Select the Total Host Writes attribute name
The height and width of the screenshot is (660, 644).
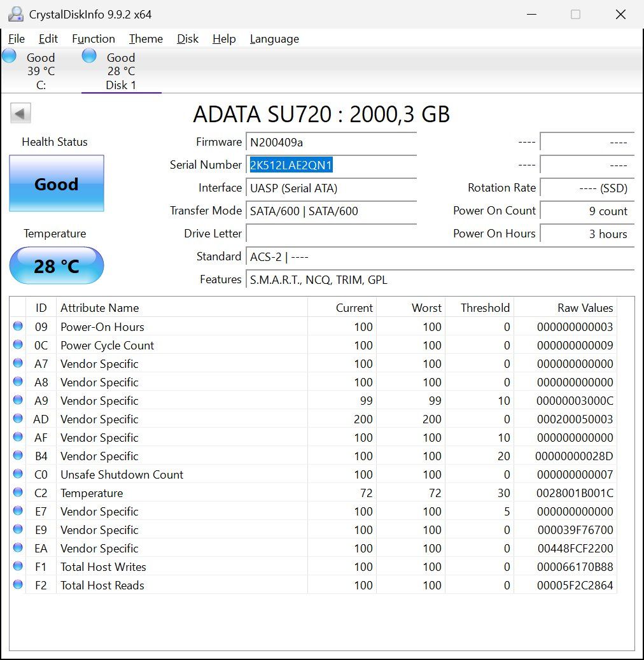coord(103,567)
